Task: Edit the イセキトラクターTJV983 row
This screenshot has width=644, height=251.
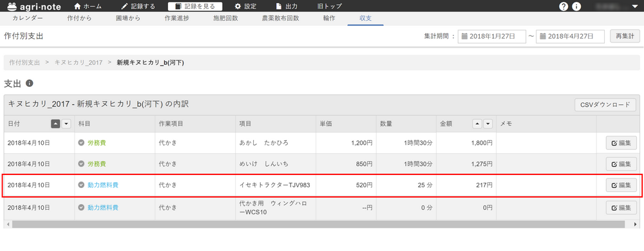Action: (621, 185)
